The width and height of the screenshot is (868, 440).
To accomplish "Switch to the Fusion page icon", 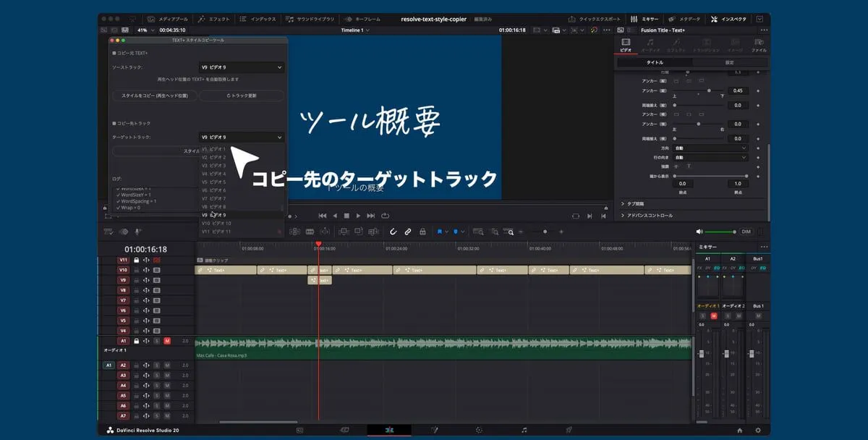I will click(x=435, y=430).
